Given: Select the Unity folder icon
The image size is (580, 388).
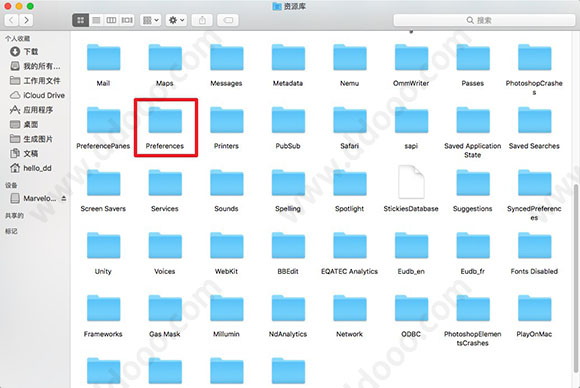Looking at the screenshot, I should coord(104,245).
